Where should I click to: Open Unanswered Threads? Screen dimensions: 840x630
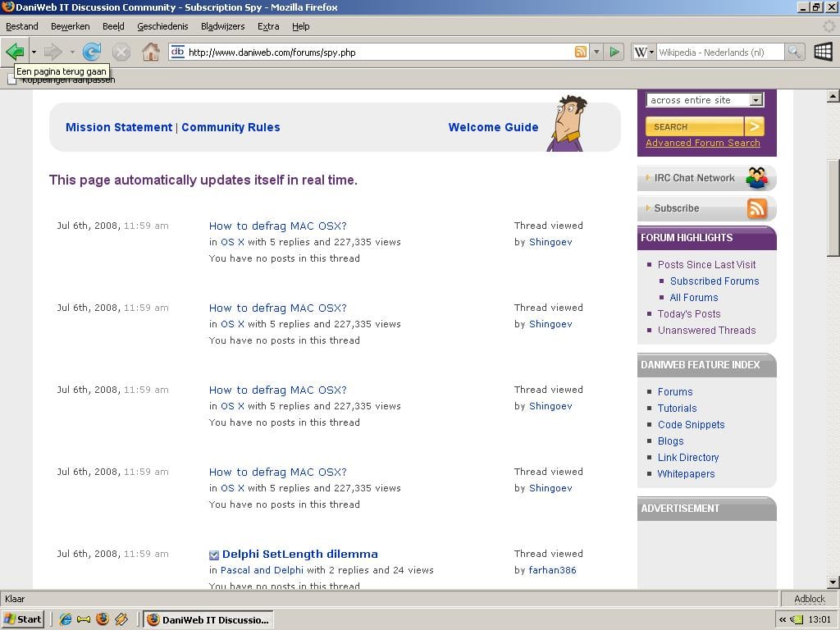(706, 331)
